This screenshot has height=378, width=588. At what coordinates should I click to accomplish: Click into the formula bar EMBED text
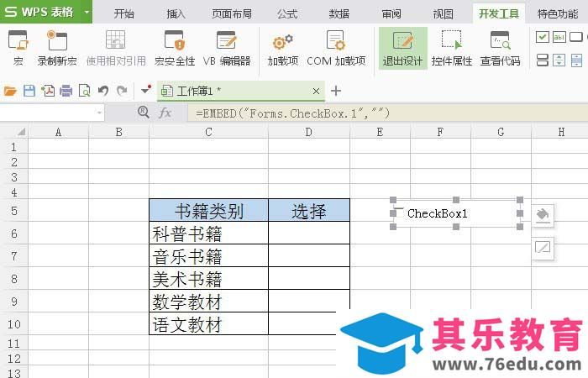point(293,113)
